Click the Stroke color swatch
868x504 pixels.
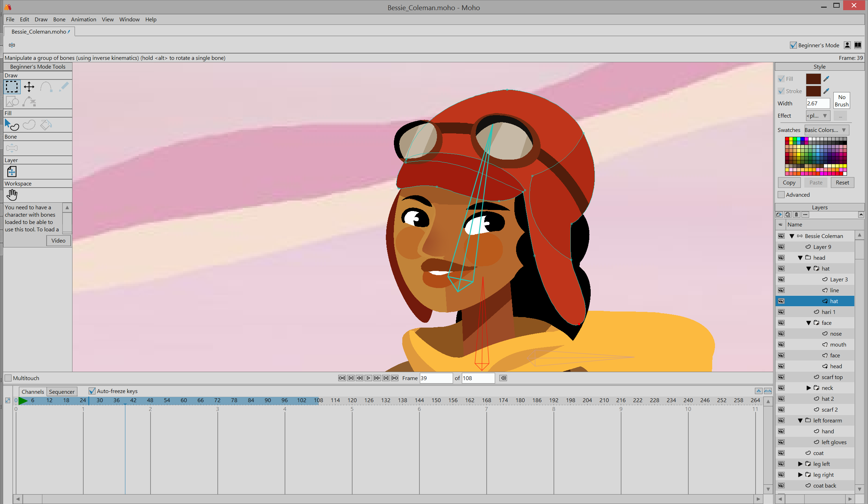(x=813, y=91)
